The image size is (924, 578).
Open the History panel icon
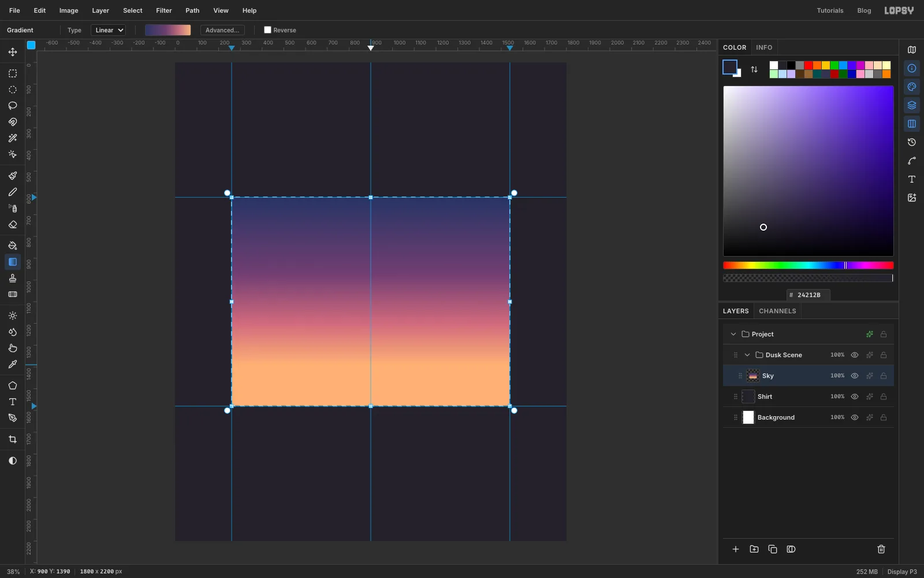tap(912, 142)
